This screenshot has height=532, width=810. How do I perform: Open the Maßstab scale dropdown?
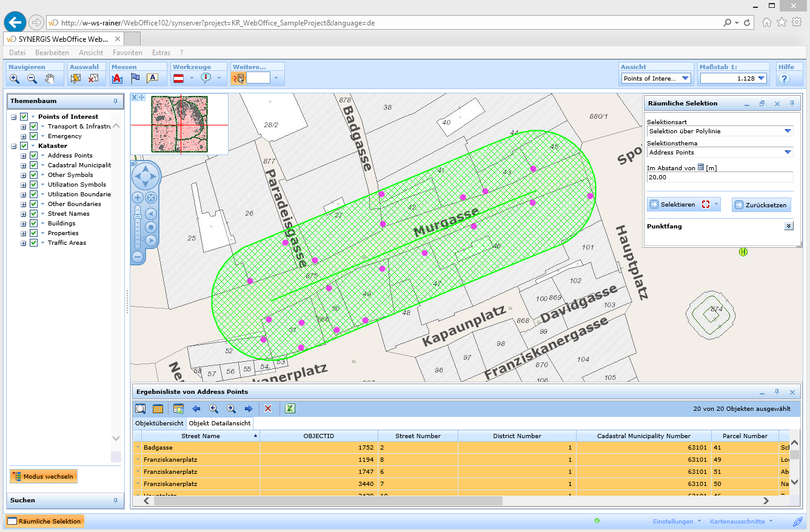(761, 78)
